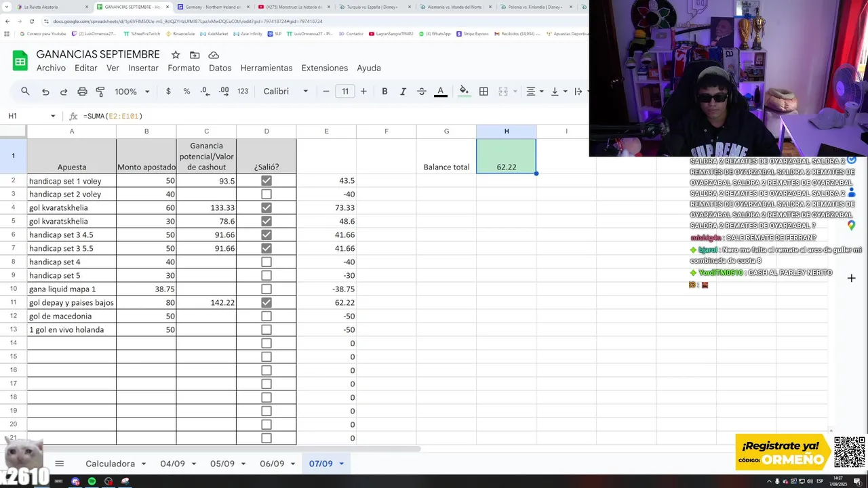Switch to Germany - Northern Ireland browser tab

coord(212,7)
